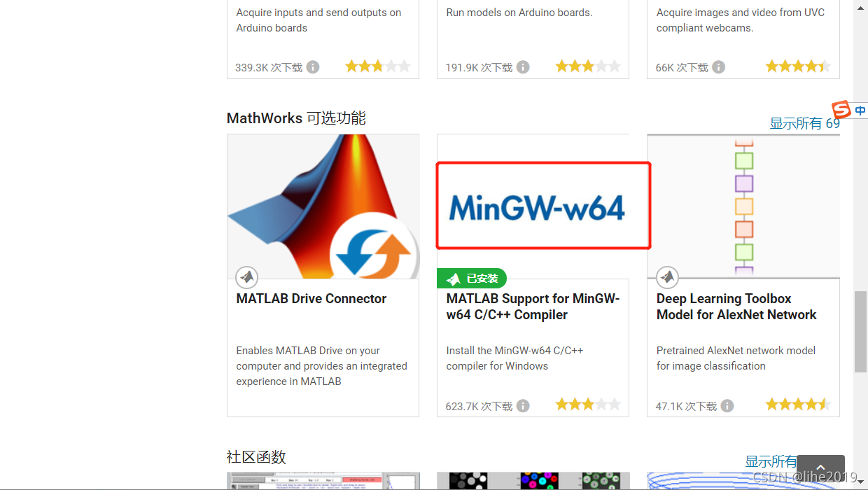
Task: Click 显示所有 69 link for MathWorks features
Action: tap(804, 124)
